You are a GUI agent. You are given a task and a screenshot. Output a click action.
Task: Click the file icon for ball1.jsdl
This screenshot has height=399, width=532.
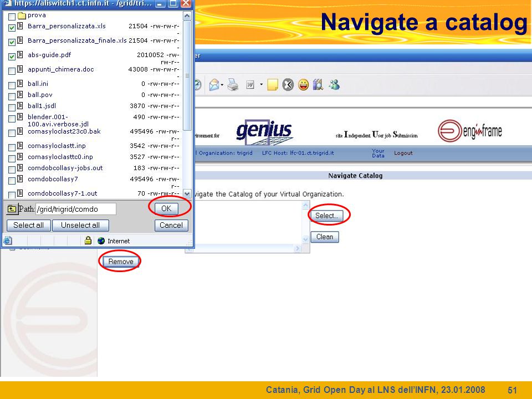click(x=21, y=105)
